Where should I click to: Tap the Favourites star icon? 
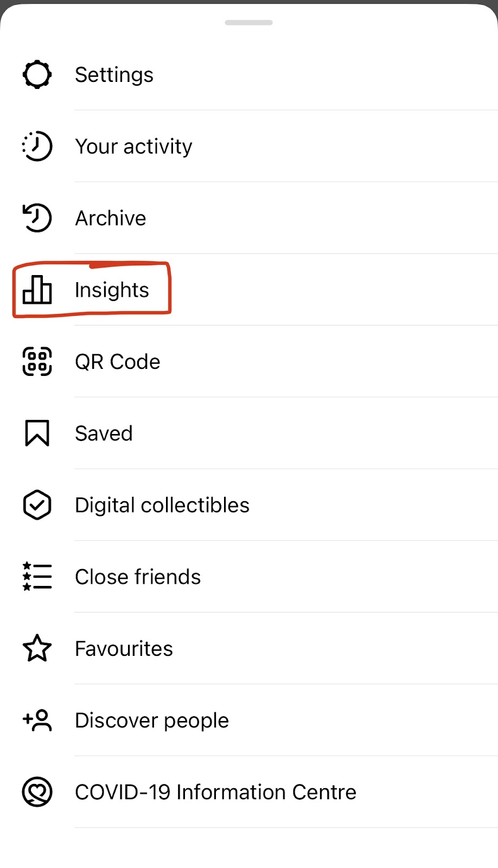click(37, 648)
